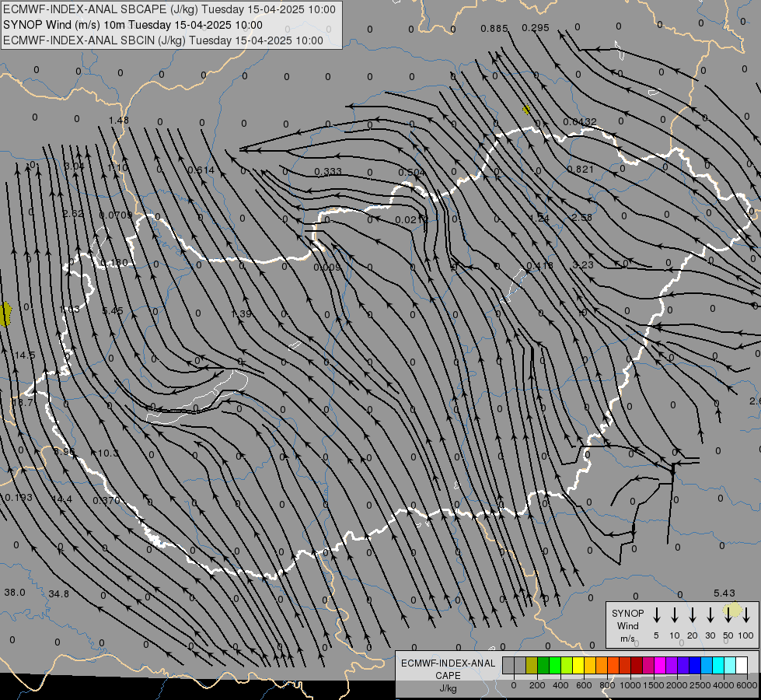
Task: Click the 0.504 grid value
Action: point(411,173)
